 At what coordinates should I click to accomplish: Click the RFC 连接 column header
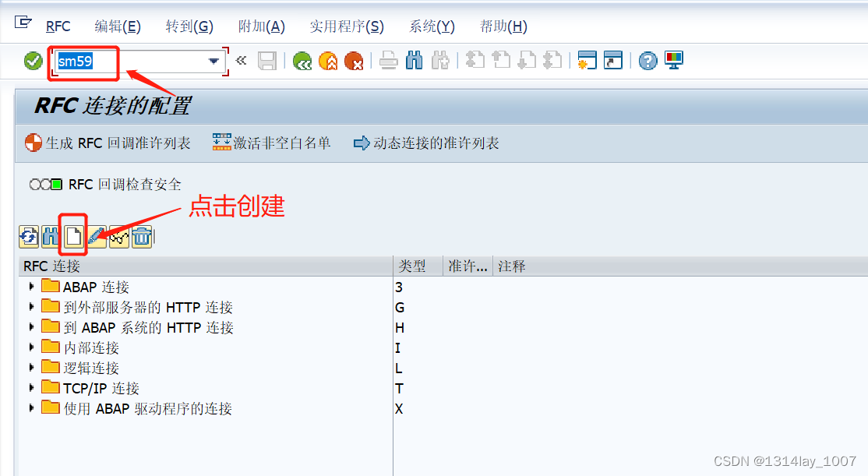206,266
